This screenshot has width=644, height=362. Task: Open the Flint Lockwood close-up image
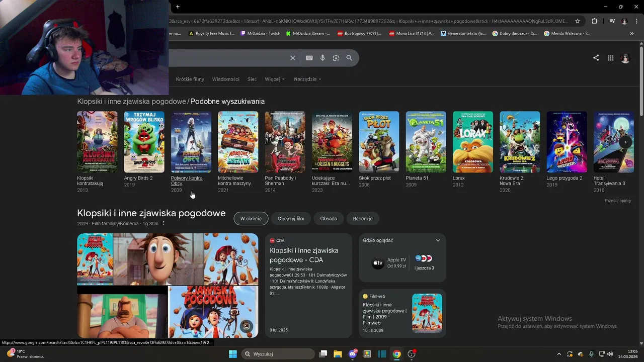click(158, 259)
